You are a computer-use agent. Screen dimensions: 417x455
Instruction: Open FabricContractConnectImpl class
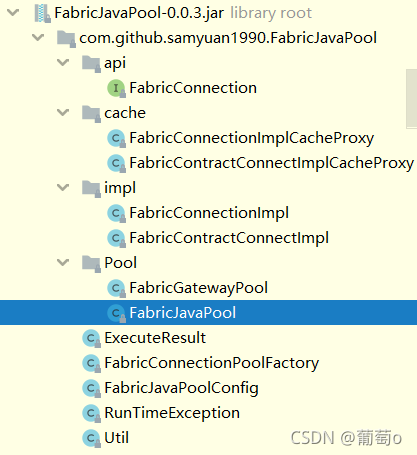[229, 239]
